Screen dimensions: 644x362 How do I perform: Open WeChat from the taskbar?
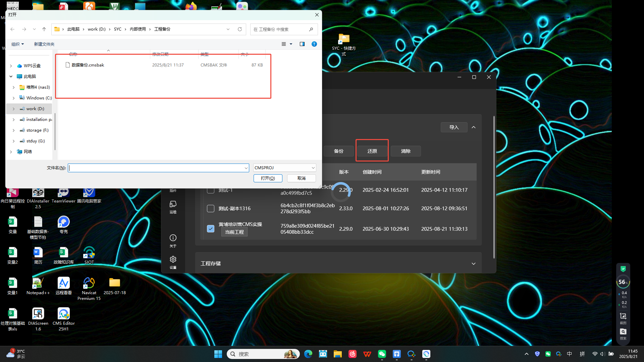point(382,354)
